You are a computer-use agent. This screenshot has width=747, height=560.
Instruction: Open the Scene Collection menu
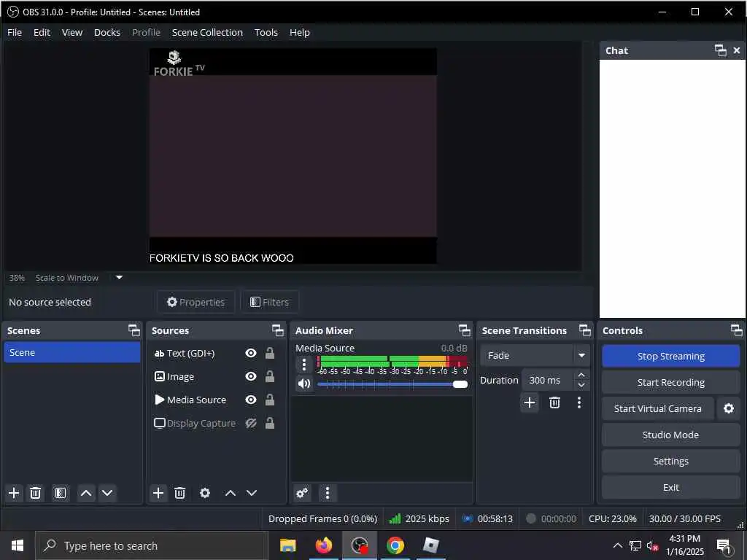pyautogui.click(x=207, y=32)
